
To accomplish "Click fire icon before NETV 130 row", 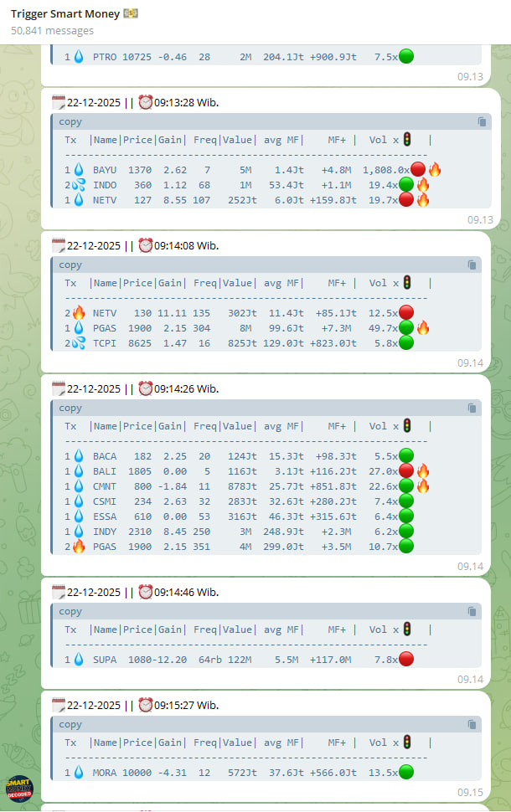I will coord(79,313).
